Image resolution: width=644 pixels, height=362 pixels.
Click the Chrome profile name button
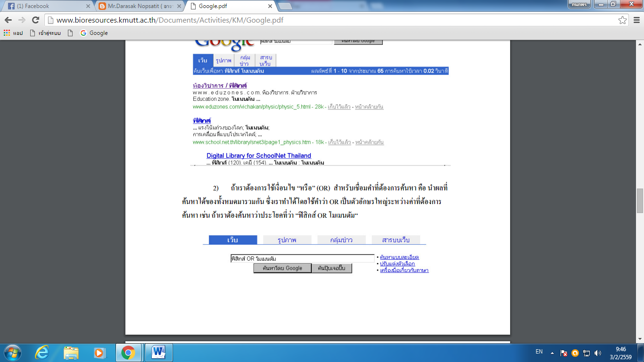579,4
